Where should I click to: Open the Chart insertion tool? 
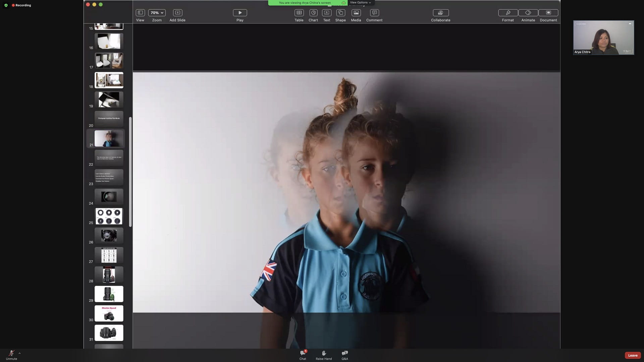313,13
